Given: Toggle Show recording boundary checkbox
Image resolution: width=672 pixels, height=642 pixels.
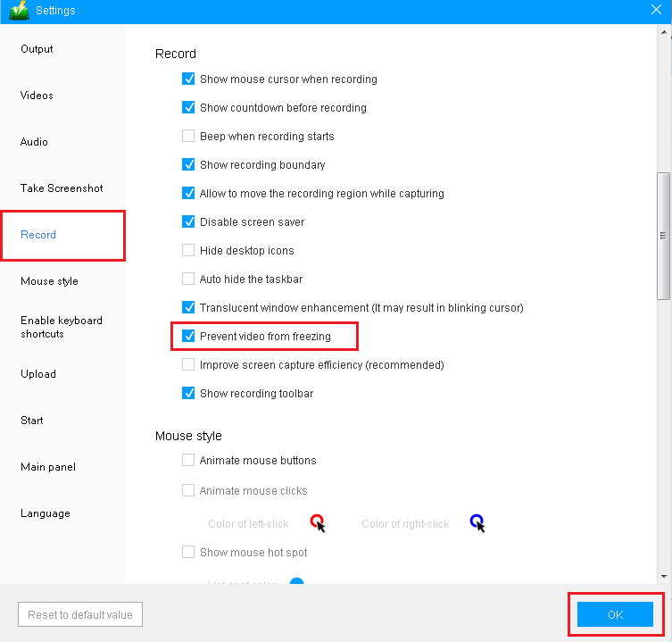Looking at the screenshot, I should point(188,164).
